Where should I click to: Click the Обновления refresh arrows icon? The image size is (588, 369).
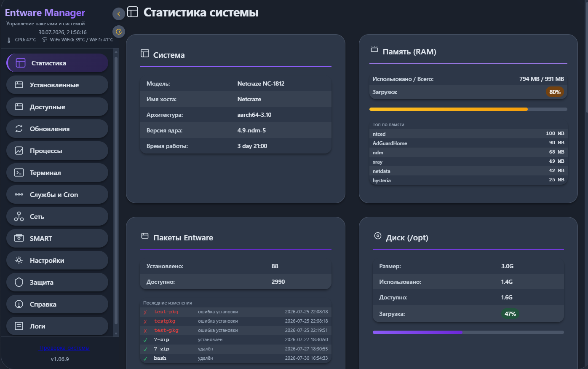[x=19, y=129]
